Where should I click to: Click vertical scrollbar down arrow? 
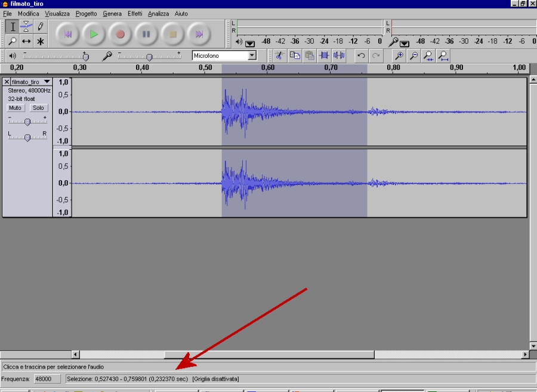[x=533, y=346]
